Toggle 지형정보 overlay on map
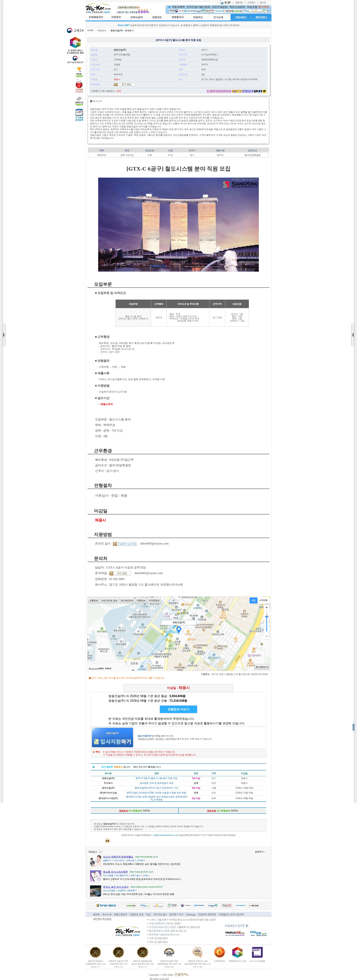This screenshot has height=980, width=357. 141,600
